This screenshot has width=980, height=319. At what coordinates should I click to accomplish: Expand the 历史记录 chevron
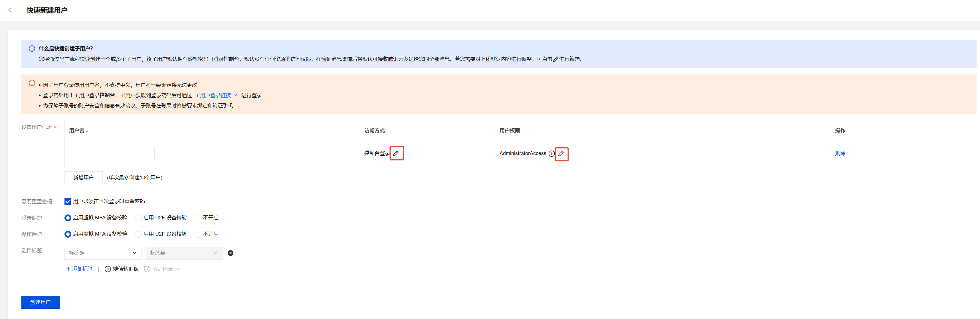pyautogui.click(x=178, y=269)
